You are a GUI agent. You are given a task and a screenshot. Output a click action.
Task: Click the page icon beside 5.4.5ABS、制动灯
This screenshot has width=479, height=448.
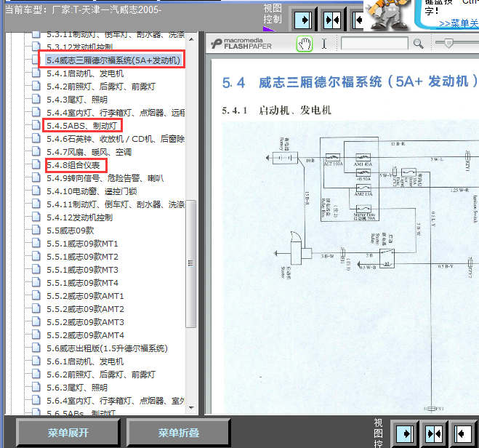coord(36,126)
